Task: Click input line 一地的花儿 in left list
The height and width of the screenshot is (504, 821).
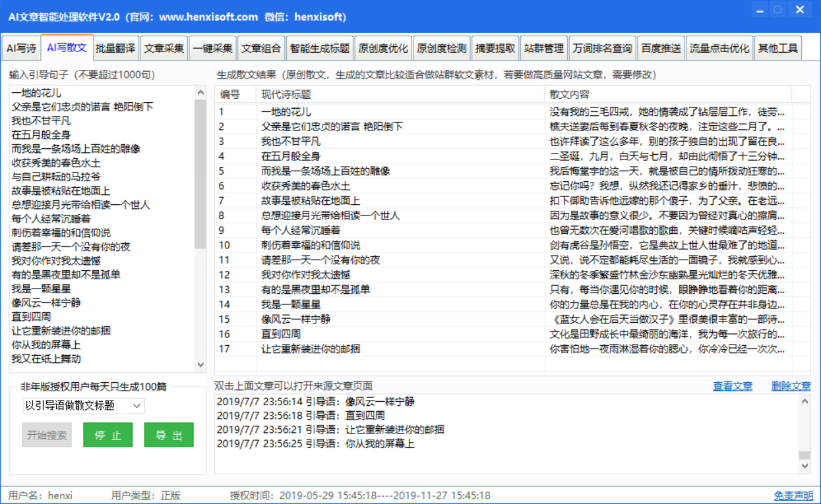Action: 36,93
